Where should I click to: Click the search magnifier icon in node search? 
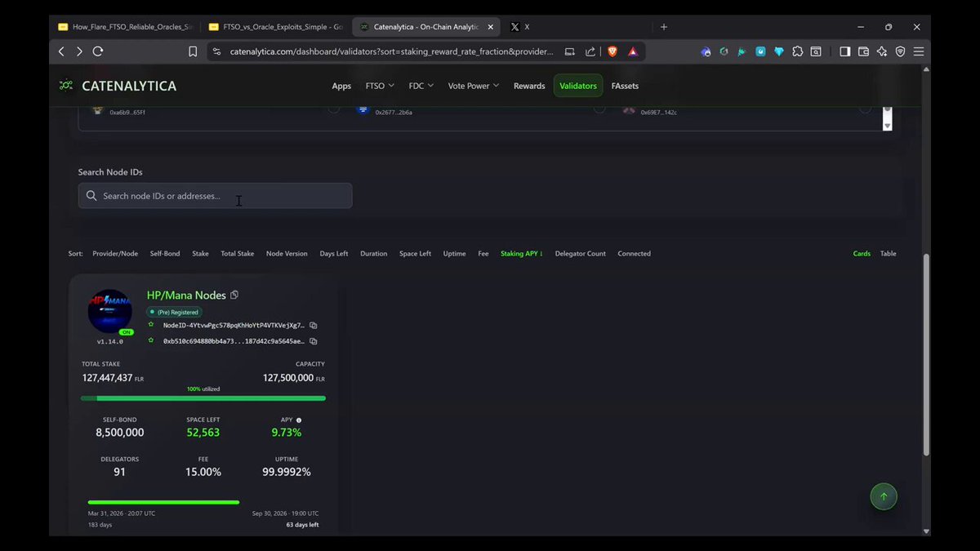(x=91, y=196)
